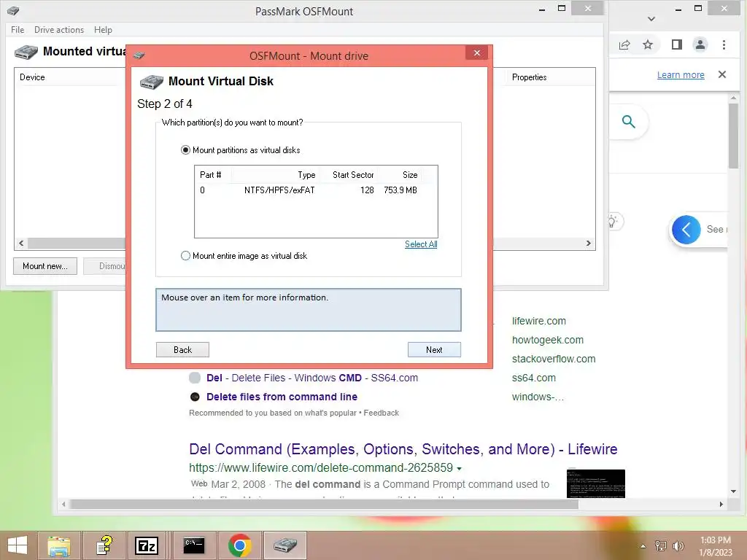Open the Help menu in OSFMount
Viewport: 747px width, 560px height.
(x=103, y=29)
